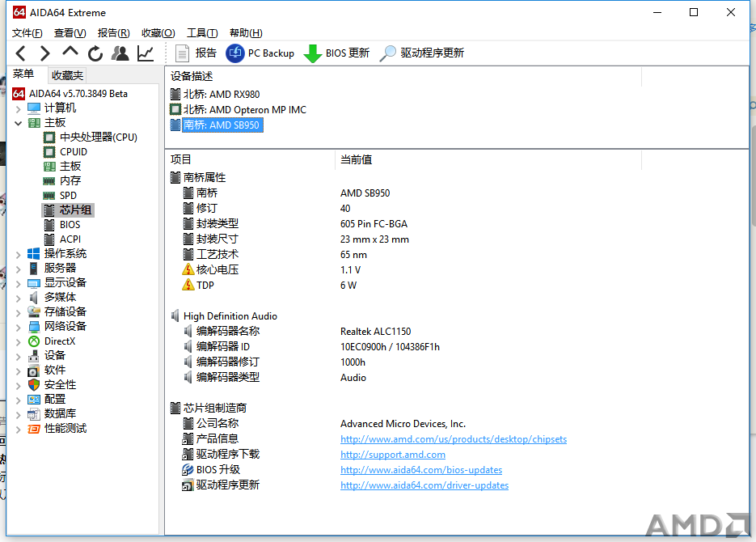The height and width of the screenshot is (542, 756).
Task: Open support.amd.com driver download link
Action: 392,455
